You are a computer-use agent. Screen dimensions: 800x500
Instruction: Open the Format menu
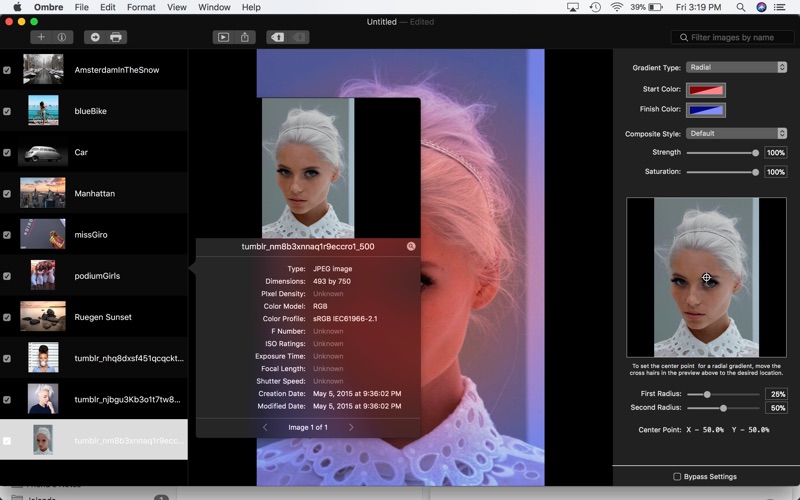coord(141,7)
